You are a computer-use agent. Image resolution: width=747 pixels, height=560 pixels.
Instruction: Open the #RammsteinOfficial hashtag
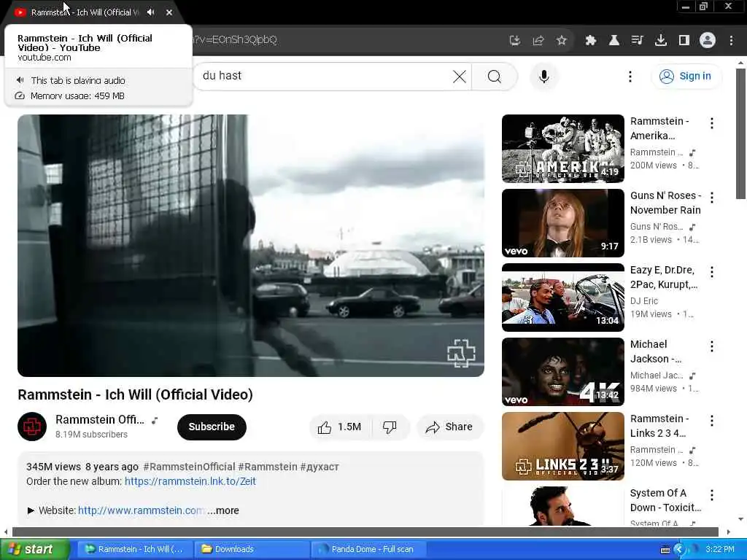(x=189, y=467)
